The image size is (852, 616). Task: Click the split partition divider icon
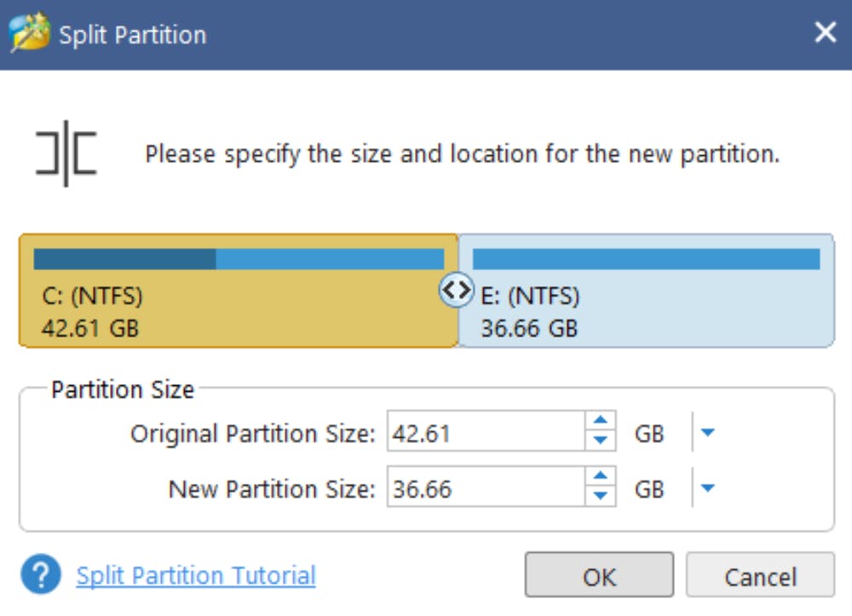(66, 153)
